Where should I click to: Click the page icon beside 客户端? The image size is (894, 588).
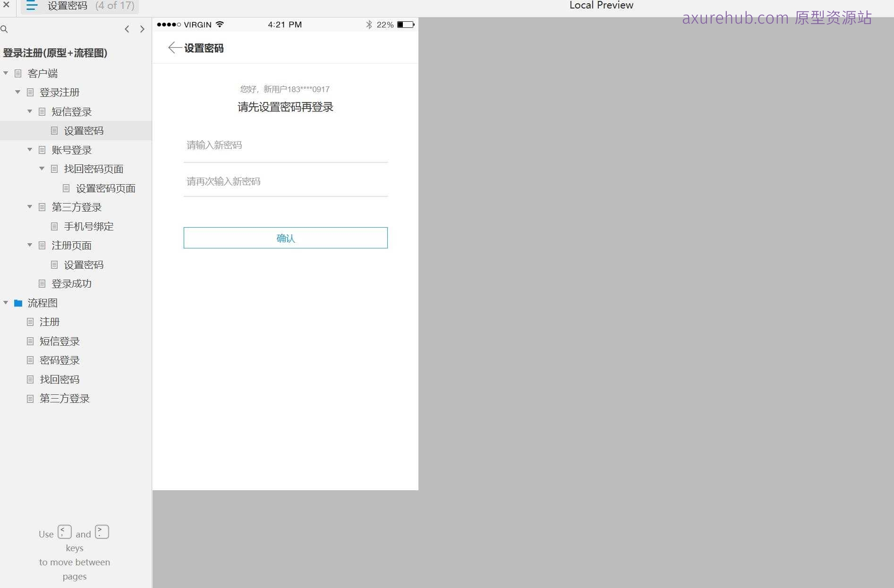18,73
